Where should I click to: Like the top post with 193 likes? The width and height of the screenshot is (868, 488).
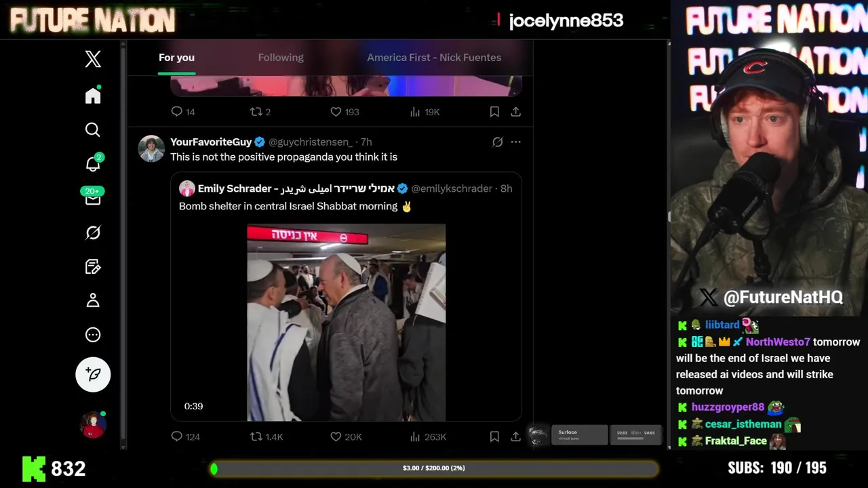344,112
